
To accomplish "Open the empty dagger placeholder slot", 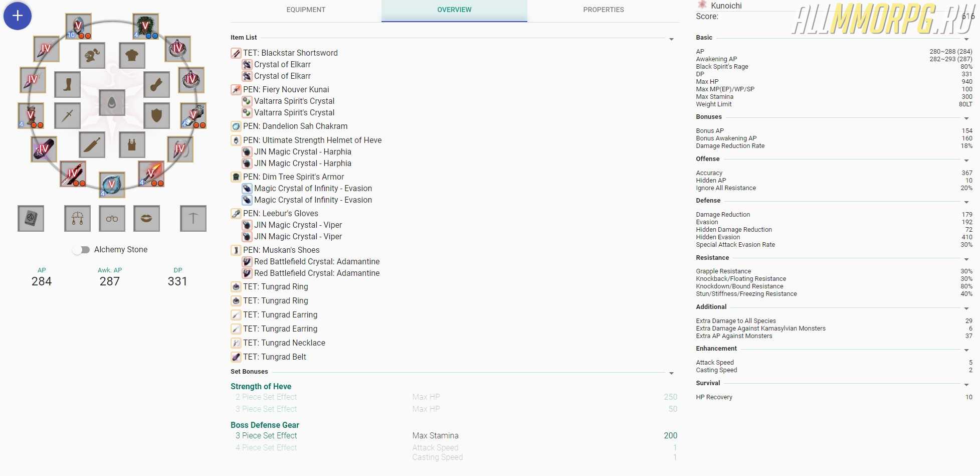I will 92,145.
